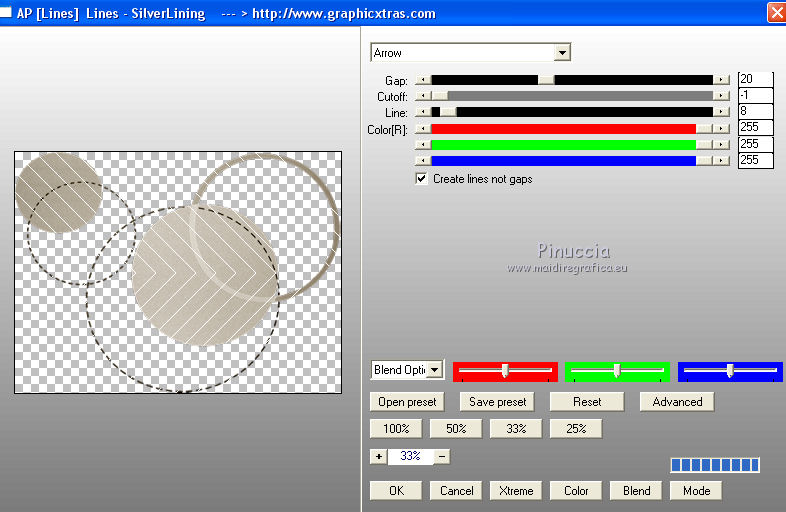Click the Color button
Screen dimensions: 786x512
click(576, 490)
